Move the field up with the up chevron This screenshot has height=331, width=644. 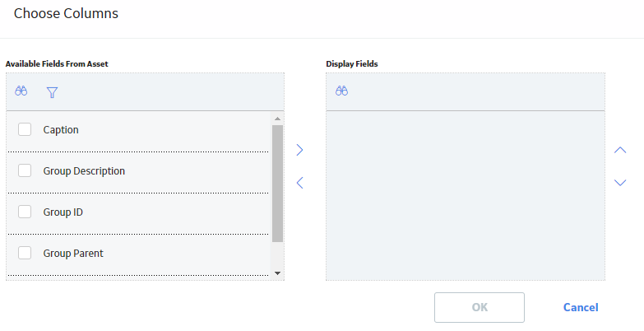pyautogui.click(x=620, y=150)
